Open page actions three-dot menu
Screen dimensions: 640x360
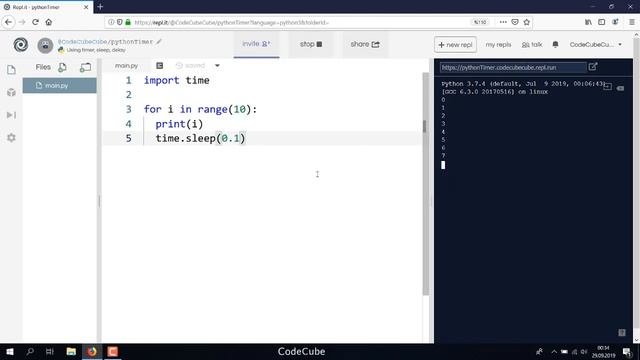[503, 22]
